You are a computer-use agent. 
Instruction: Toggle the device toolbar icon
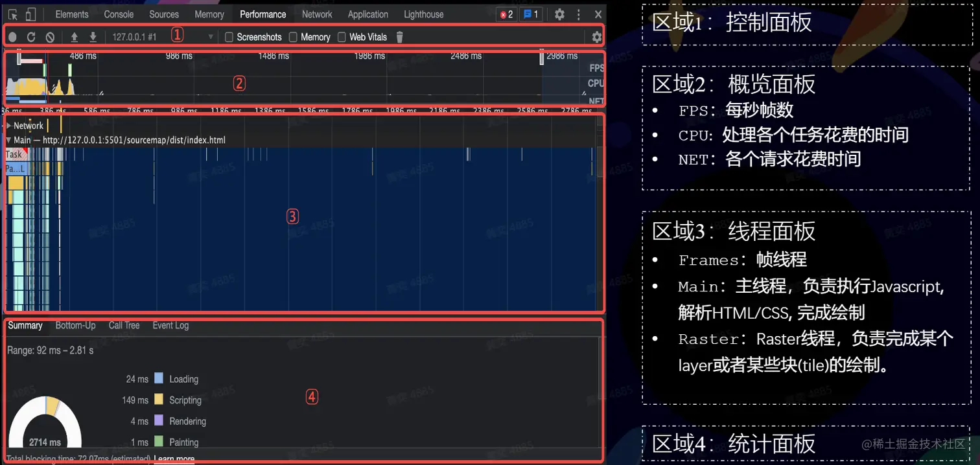coord(30,14)
